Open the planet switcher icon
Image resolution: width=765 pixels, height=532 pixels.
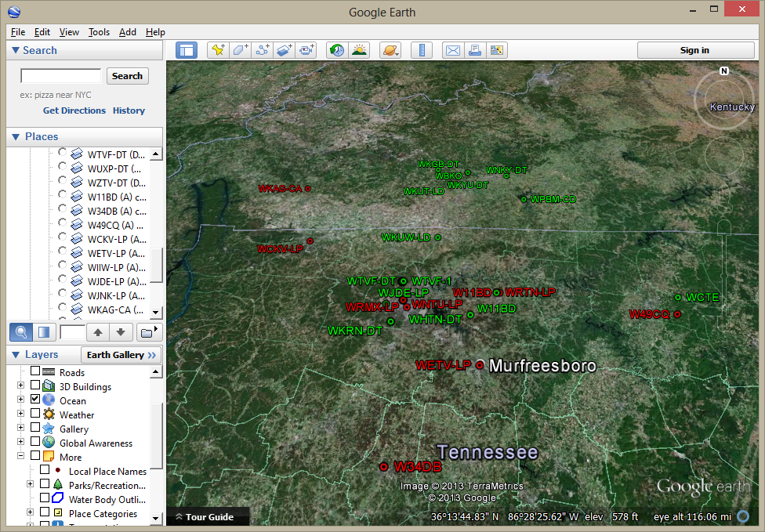pyautogui.click(x=390, y=50)
